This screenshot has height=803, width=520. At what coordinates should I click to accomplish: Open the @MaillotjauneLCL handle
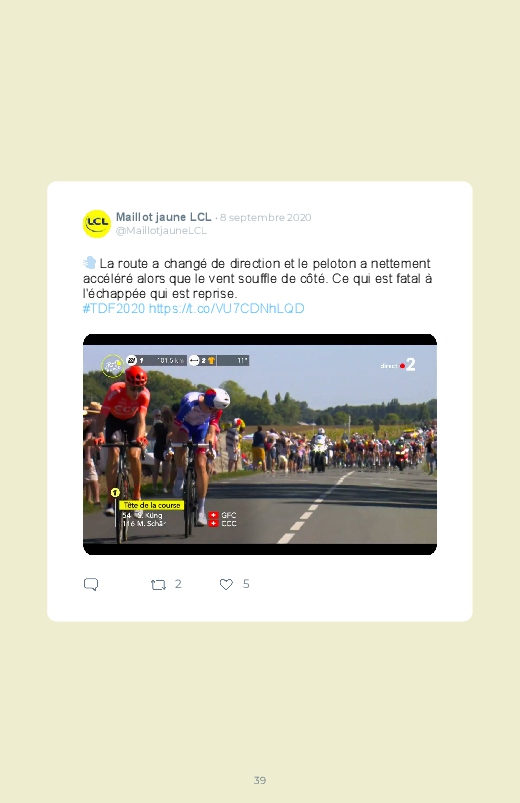(161, 230)
